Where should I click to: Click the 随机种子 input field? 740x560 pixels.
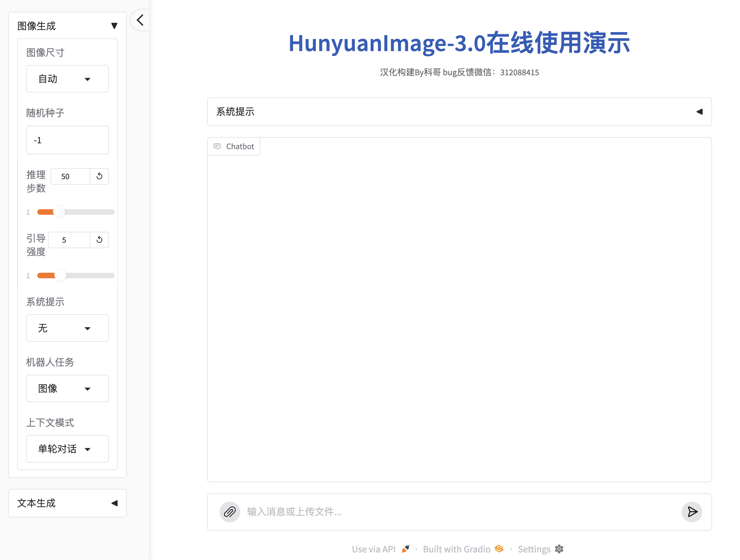[67, 140]
